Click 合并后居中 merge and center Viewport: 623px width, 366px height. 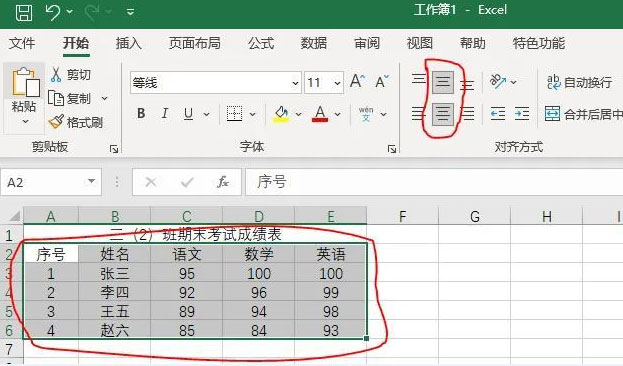tap(583, 114)
